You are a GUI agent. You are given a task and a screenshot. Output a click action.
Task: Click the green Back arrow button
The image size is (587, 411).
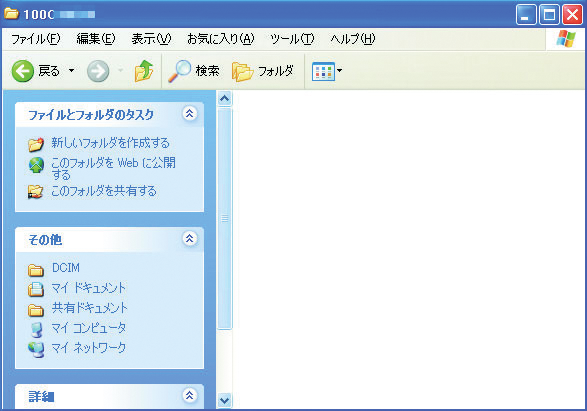coord(22,71)
